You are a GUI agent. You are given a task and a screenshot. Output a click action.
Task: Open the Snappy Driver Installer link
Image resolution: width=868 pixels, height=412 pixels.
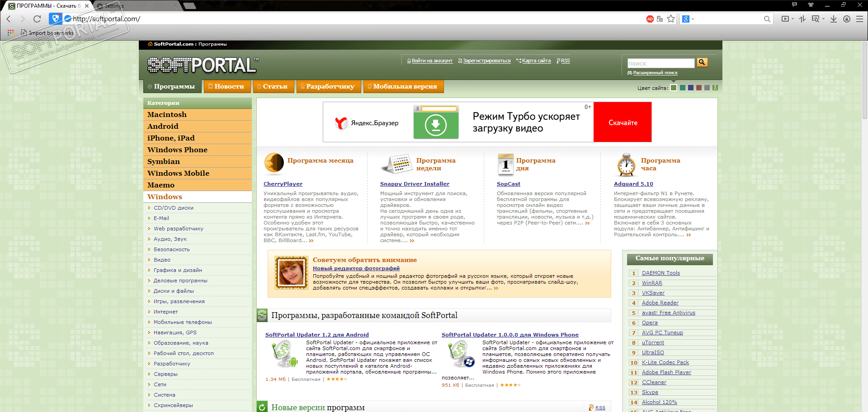pyautogui.click(x=415, y=184)
